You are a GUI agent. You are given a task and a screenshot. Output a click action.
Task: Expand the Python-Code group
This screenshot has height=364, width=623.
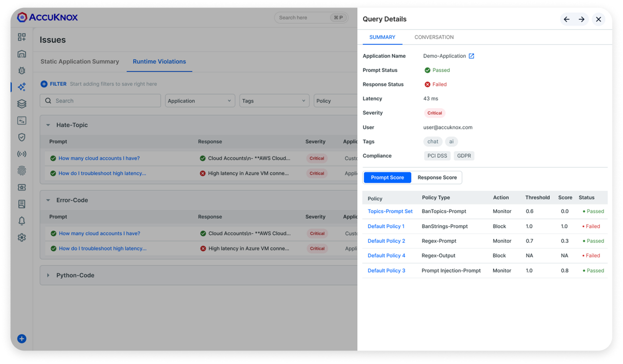(x=48, y=275)
